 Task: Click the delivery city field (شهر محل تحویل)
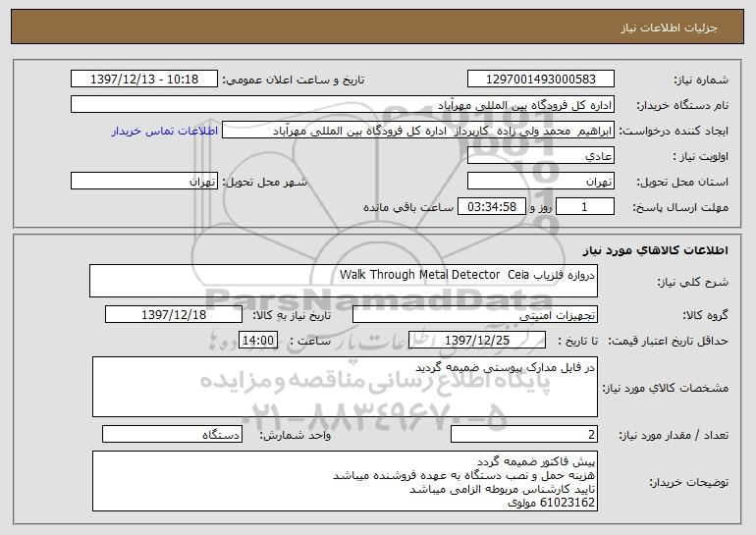click(145, 182)
